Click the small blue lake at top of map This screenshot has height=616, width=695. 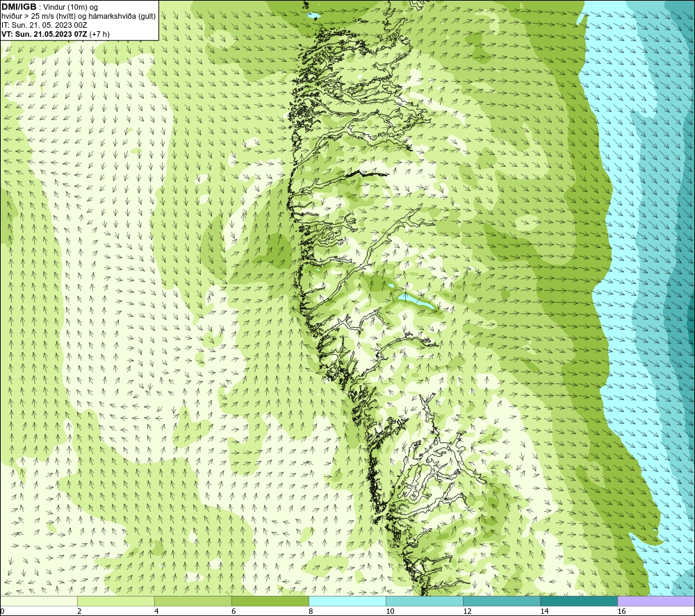tap(313, 16)
